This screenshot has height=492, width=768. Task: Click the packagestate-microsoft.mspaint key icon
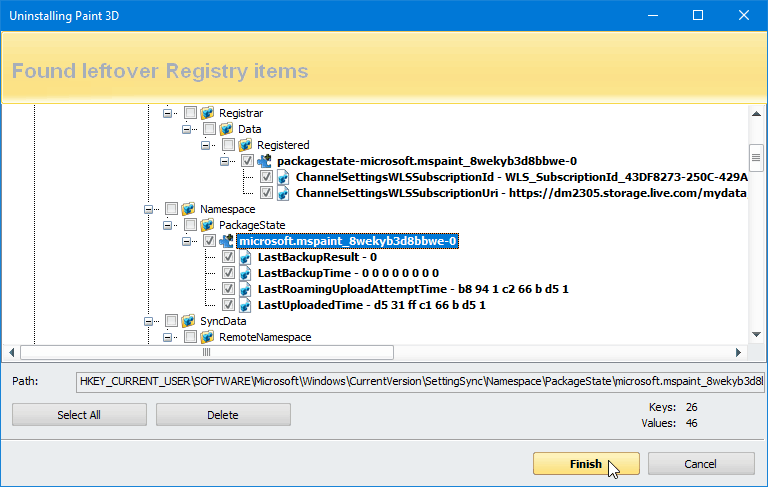click(264, 161)
